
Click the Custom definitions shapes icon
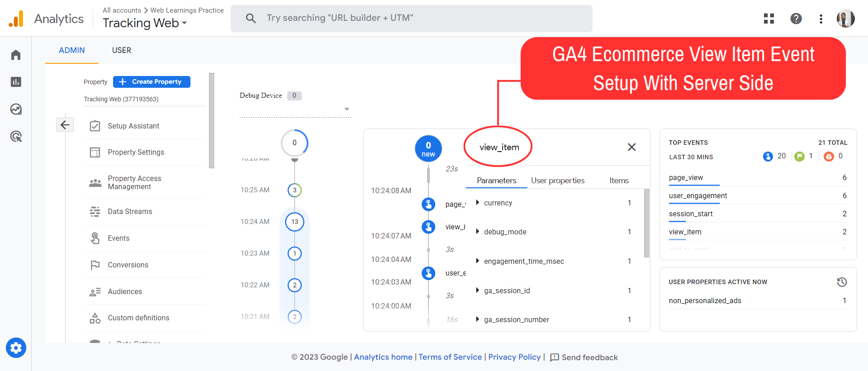[x=95, y=318]
